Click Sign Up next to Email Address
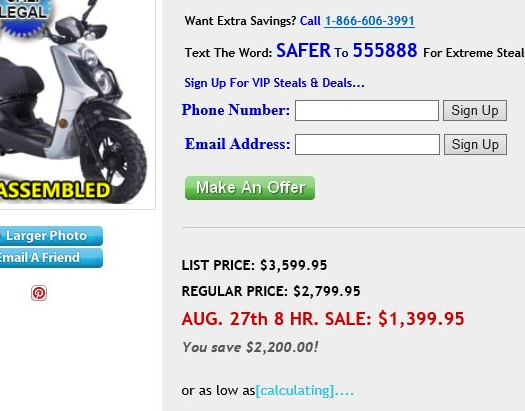The height and width of the screenshot is (411, 525). (475, 145)
